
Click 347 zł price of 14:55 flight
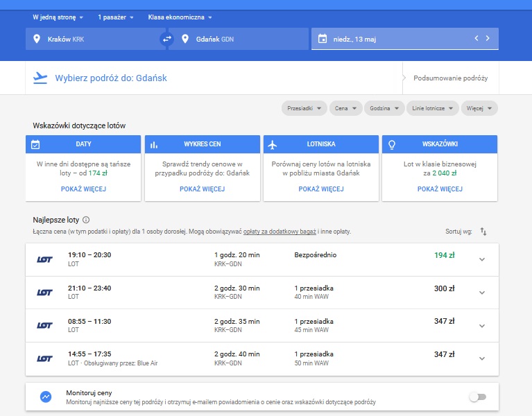coord(444,354)
